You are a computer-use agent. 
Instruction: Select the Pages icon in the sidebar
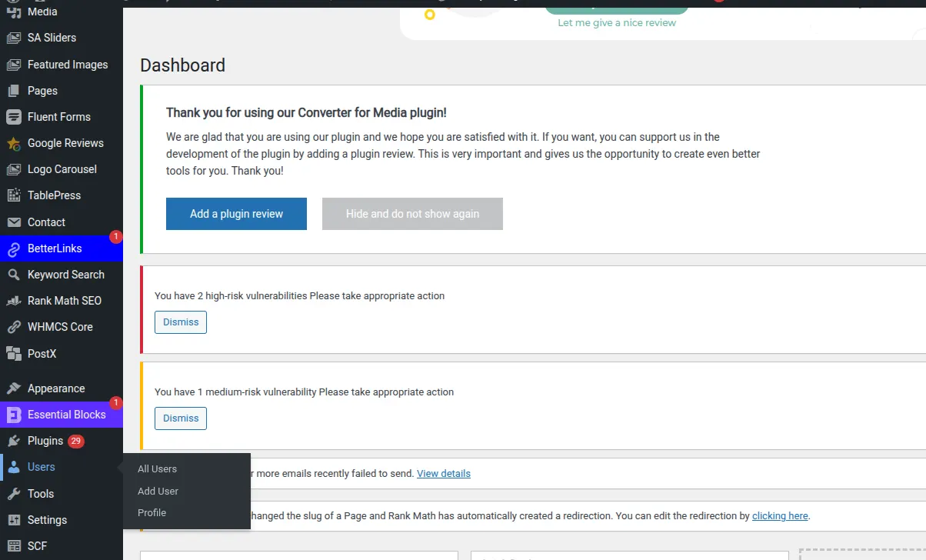13,91
